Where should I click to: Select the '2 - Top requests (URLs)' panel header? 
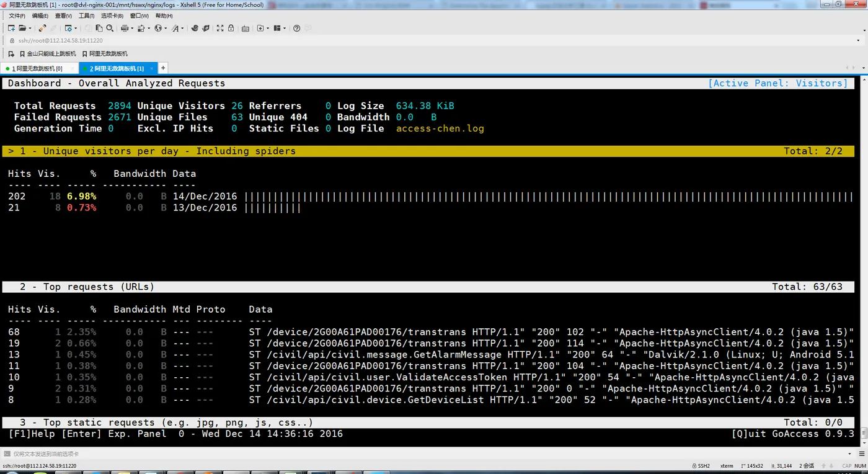point(428,287)
